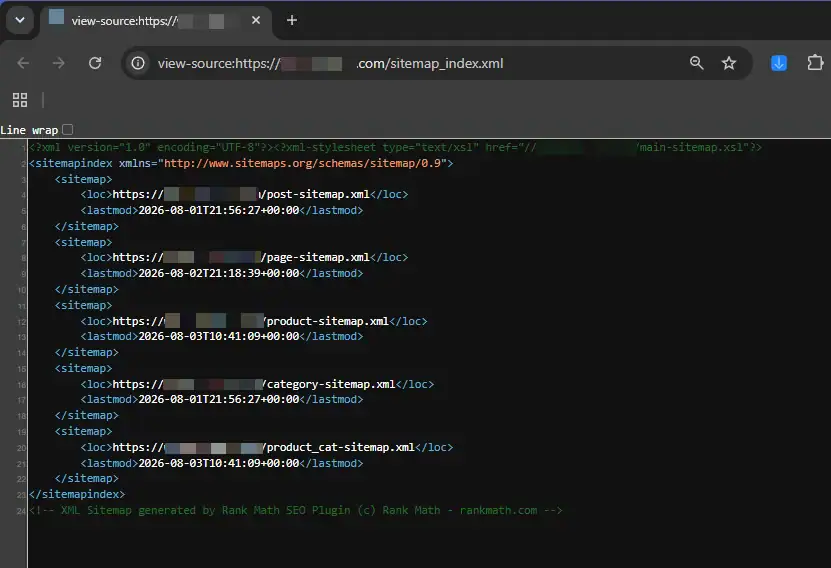This screenshot has height=568, width=831.
Task: Reload the current page
Action: 95,64
